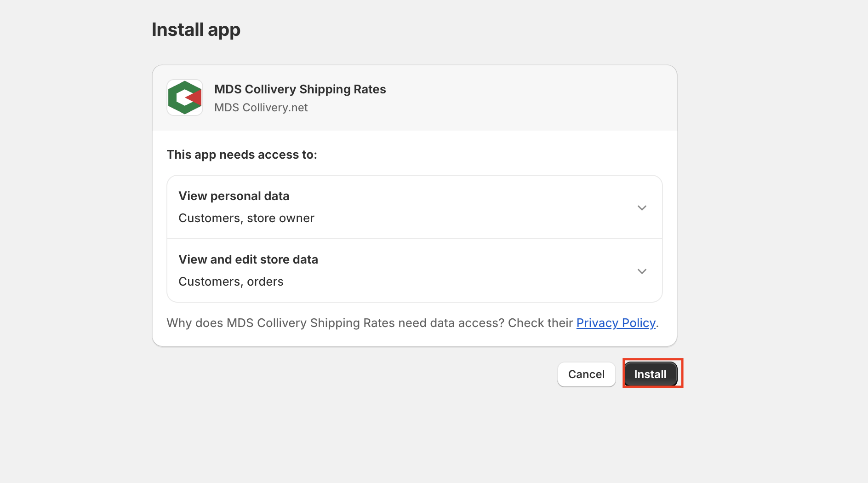This screenshot has width=868, height=483.
Task: Click the Install app page heading
Action: coord(196,30)
